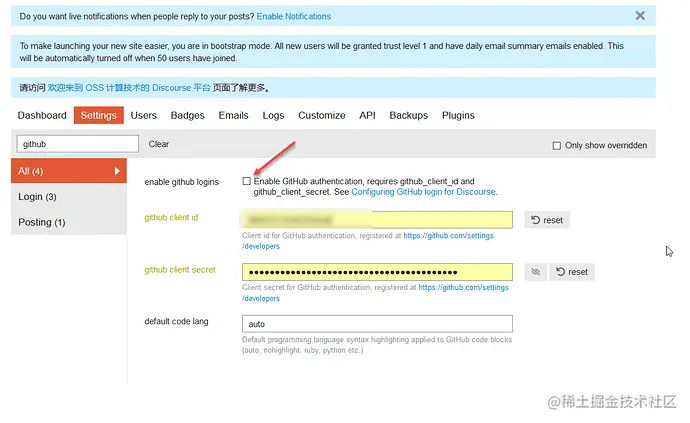View the Logs tab
This screenshot has width=690, height=423.
[273, 115]
